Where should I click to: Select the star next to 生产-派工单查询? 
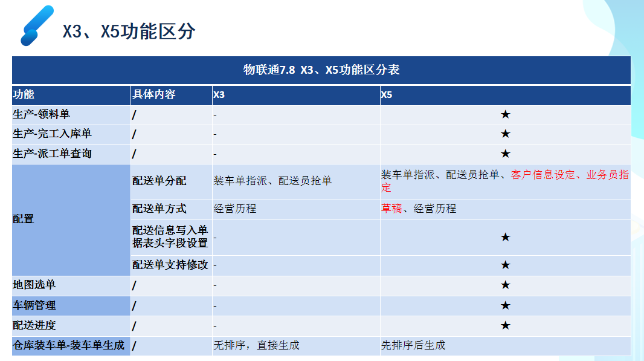tap(504, 153)
